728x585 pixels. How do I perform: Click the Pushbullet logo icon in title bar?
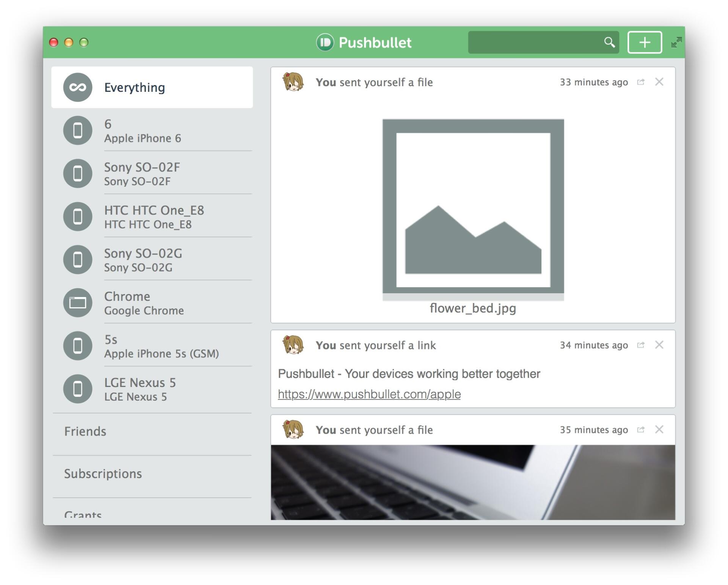click(325, 42)
